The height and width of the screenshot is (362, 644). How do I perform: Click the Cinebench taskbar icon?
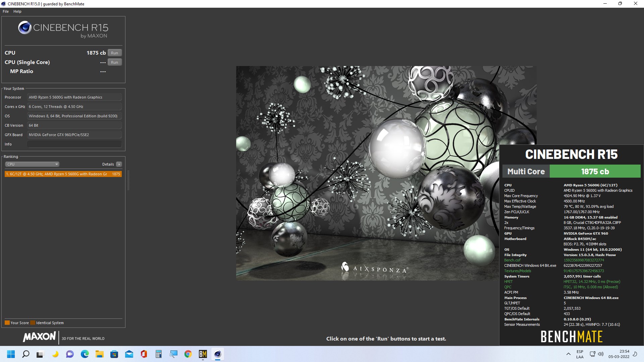(217, 354)
